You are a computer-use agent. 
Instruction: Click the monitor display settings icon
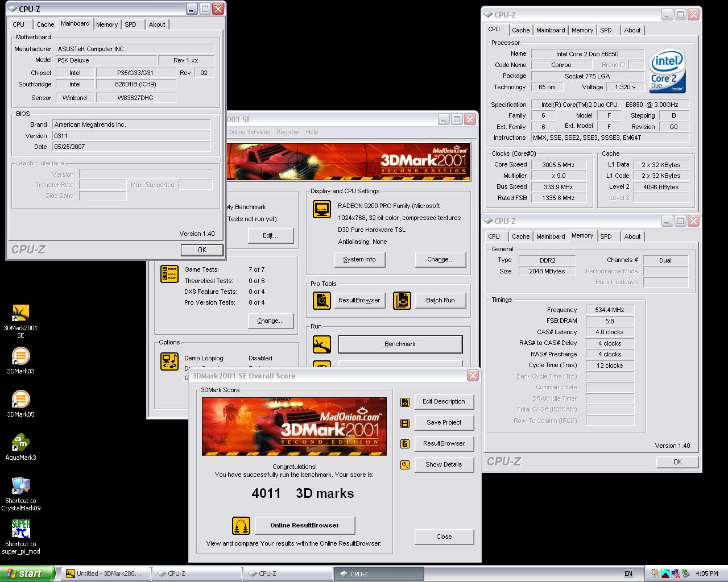[x=322, y=209]
